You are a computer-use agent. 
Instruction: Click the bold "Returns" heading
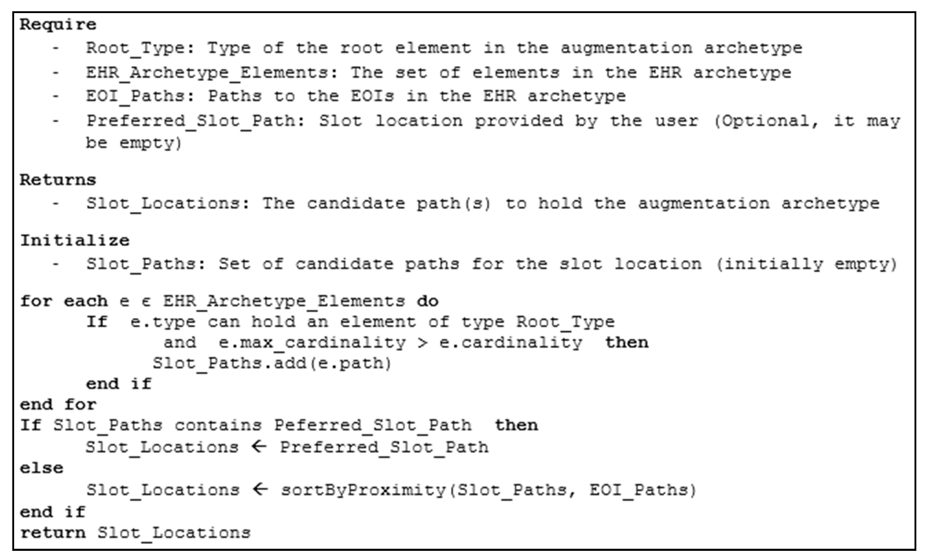click(x=58, y=180)
